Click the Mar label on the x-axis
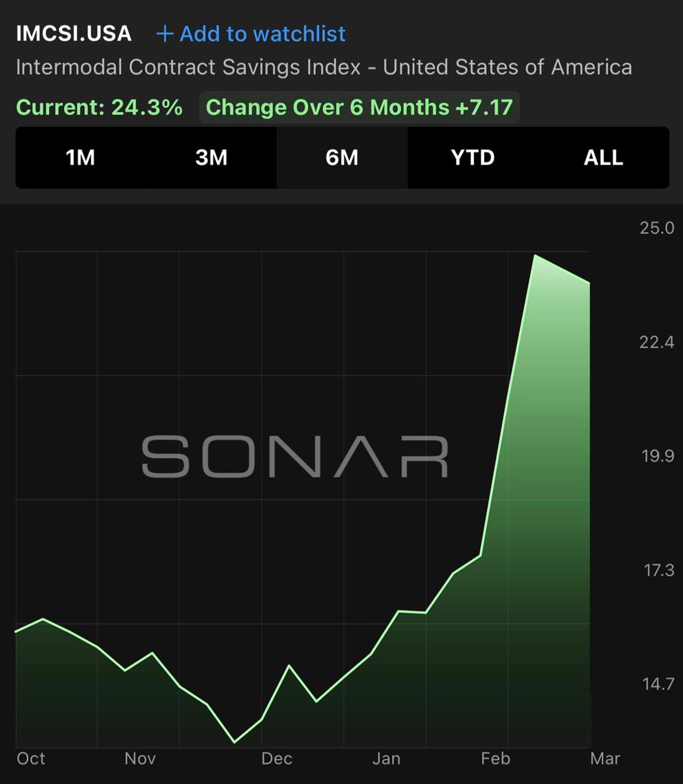This screenshot has height=784, width=683. point(605,759)
